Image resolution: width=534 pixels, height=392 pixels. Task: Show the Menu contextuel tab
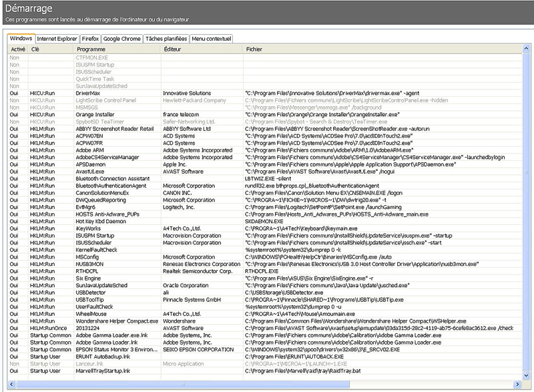(x=212, y=39)
